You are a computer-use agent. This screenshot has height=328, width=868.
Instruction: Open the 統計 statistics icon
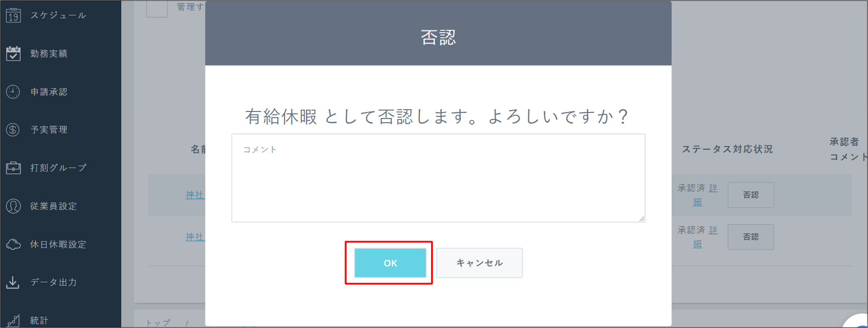tap(14, 320)
